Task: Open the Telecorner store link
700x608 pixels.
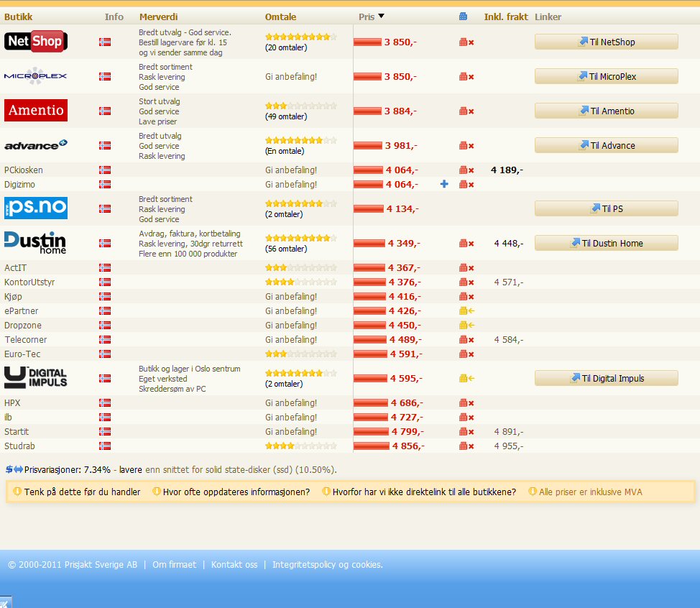Action: tap(25, 339)
